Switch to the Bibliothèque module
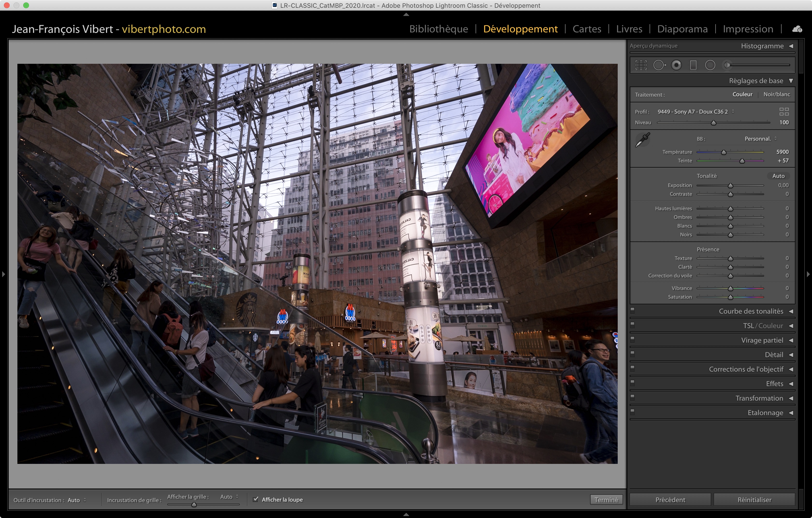 (438, 29)
